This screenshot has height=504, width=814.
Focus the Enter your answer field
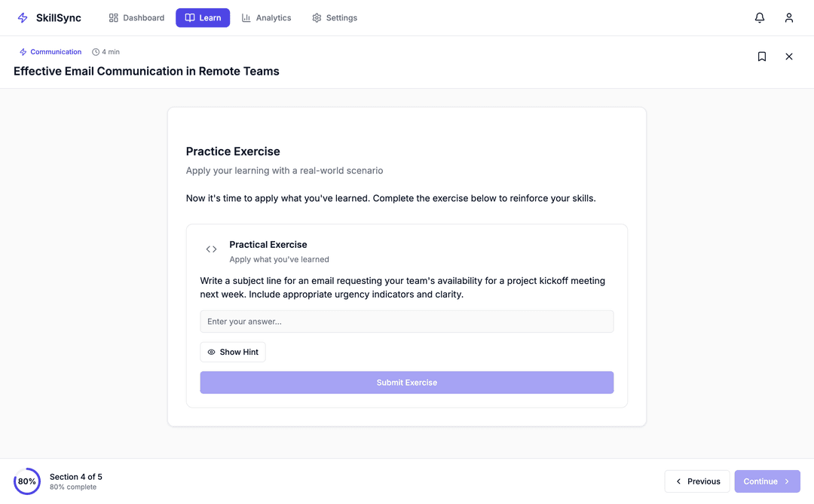[x=407, y=322]
